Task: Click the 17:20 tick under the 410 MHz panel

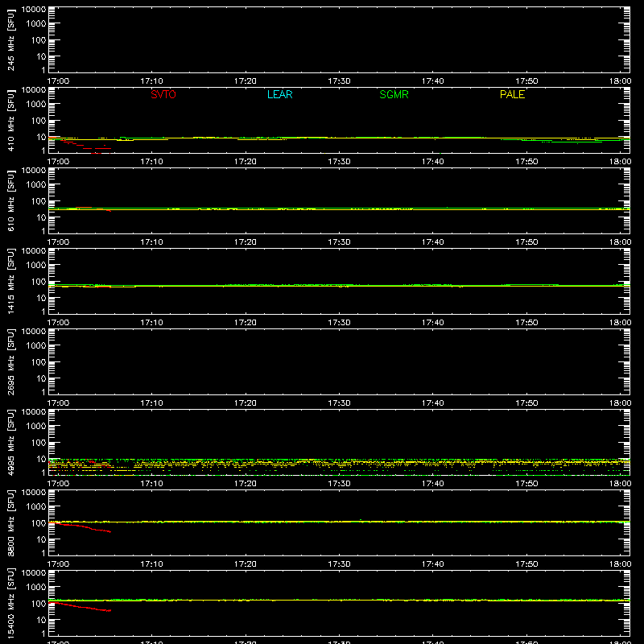Action: click(x=246, y=162)
